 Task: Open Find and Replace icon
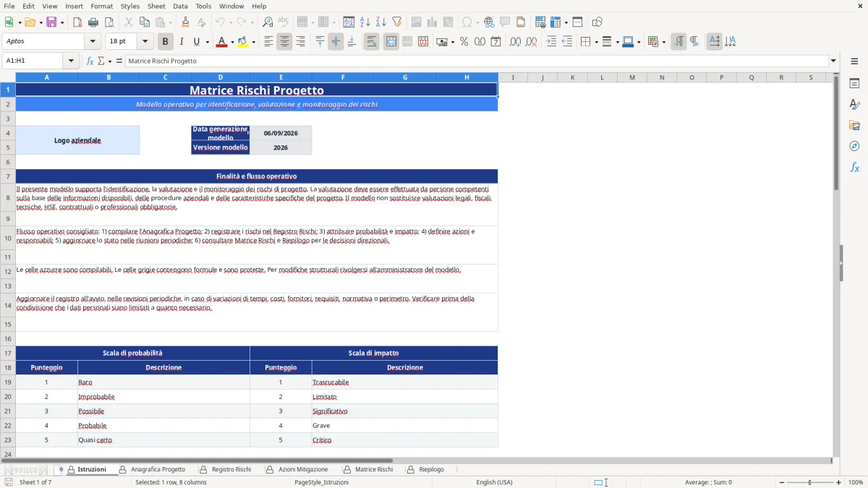coord(268,22)
